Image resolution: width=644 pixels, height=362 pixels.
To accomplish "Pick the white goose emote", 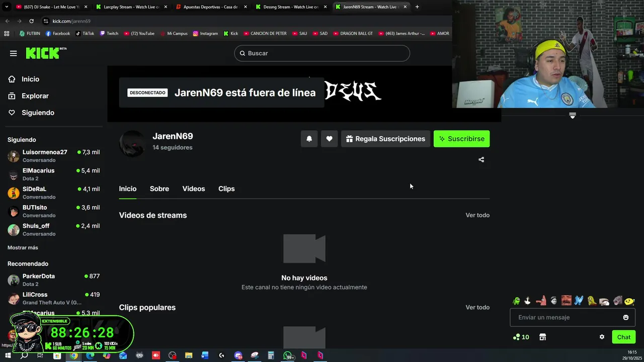I will 527,301.
